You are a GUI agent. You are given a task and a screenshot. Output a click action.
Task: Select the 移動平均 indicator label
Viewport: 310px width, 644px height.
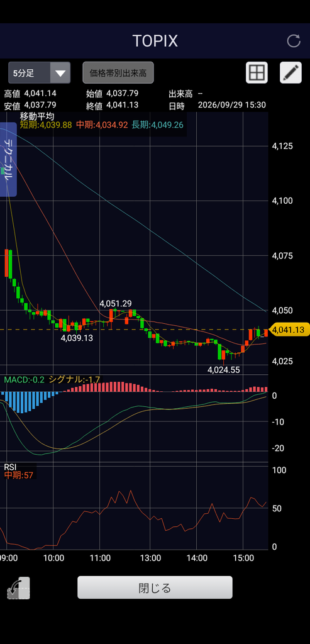coord(37,116)
